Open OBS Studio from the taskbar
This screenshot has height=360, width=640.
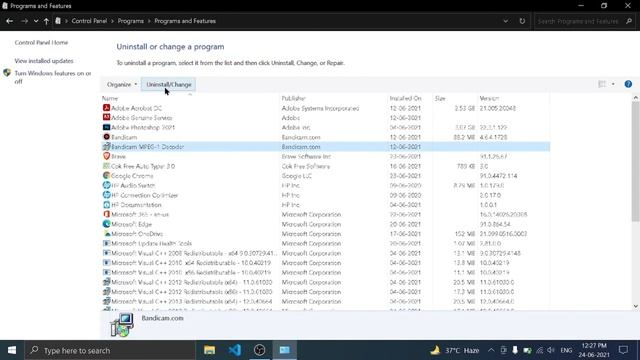(260, 350)
